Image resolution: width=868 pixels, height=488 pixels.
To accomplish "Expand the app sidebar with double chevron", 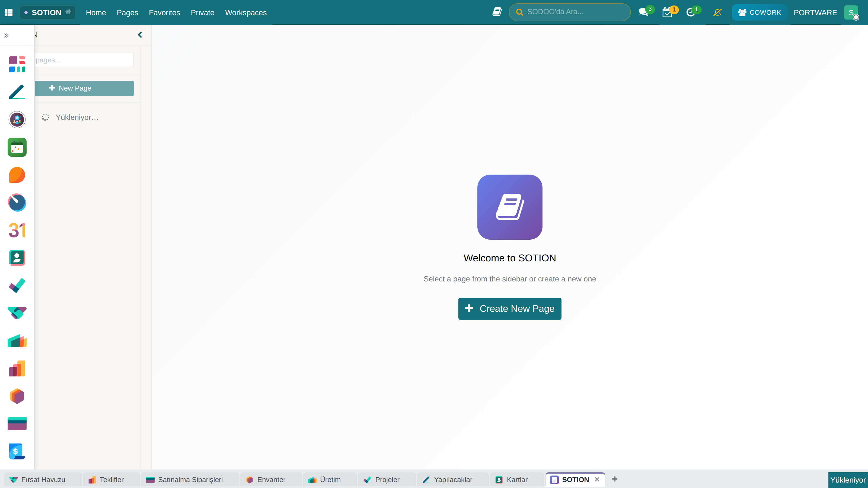I will [7, 35].
